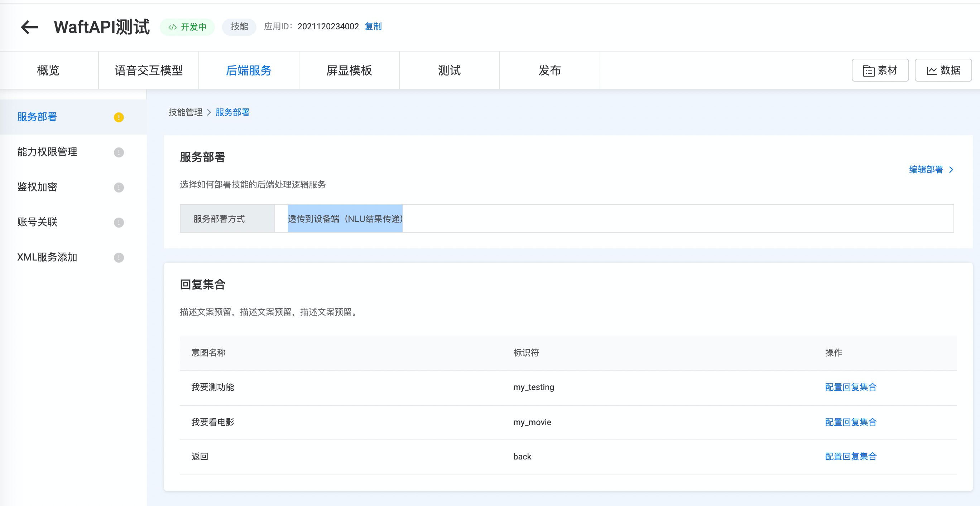Copy the application ID with 复制
Viewport: 980px width, 506px height.
[x=373, y=26]
